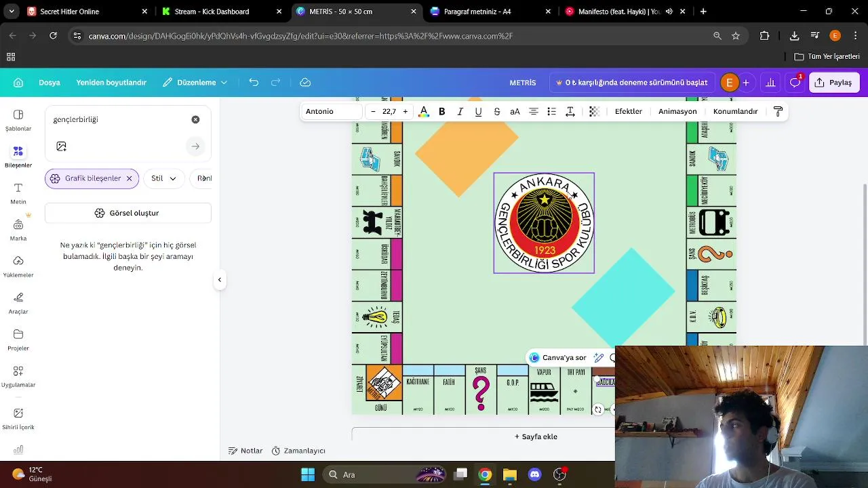Open the Şablonlar sidebar panel
868x488 pixels.
pos(18,120)
